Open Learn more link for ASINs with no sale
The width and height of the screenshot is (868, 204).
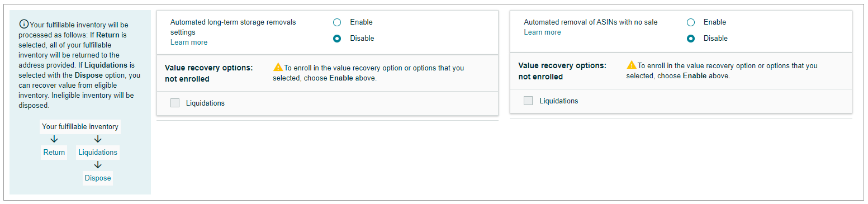[x=542, y=32]
